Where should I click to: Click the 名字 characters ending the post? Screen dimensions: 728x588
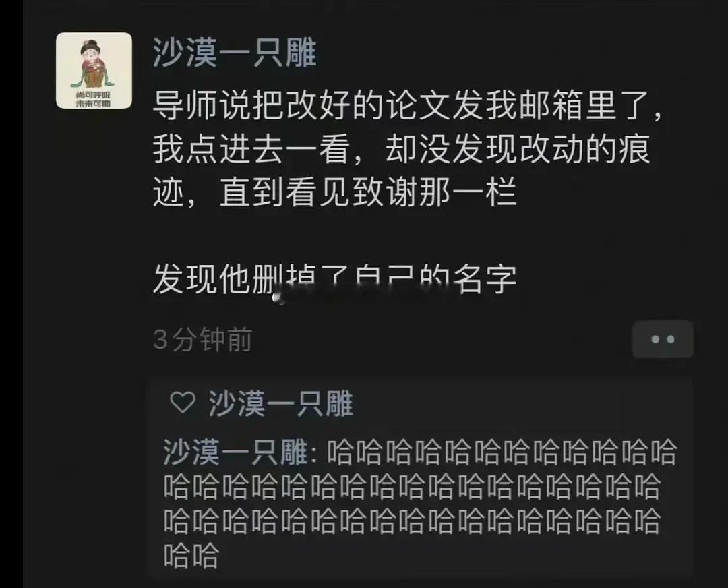(x=485, y=280)
